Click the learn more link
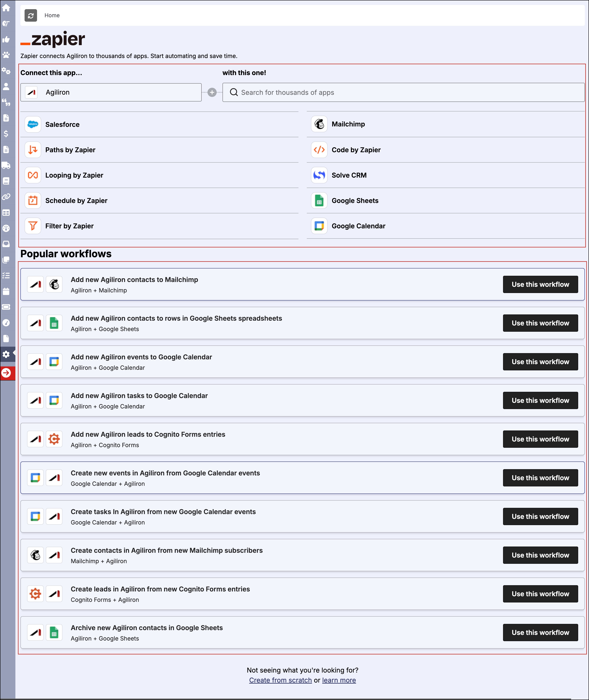The image size is (589, 700). [339, 680]
